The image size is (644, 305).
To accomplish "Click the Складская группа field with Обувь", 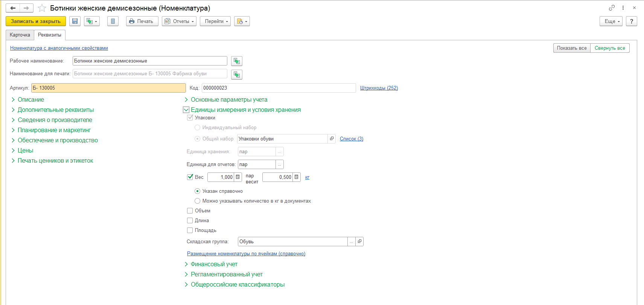I will click(293, 241).
